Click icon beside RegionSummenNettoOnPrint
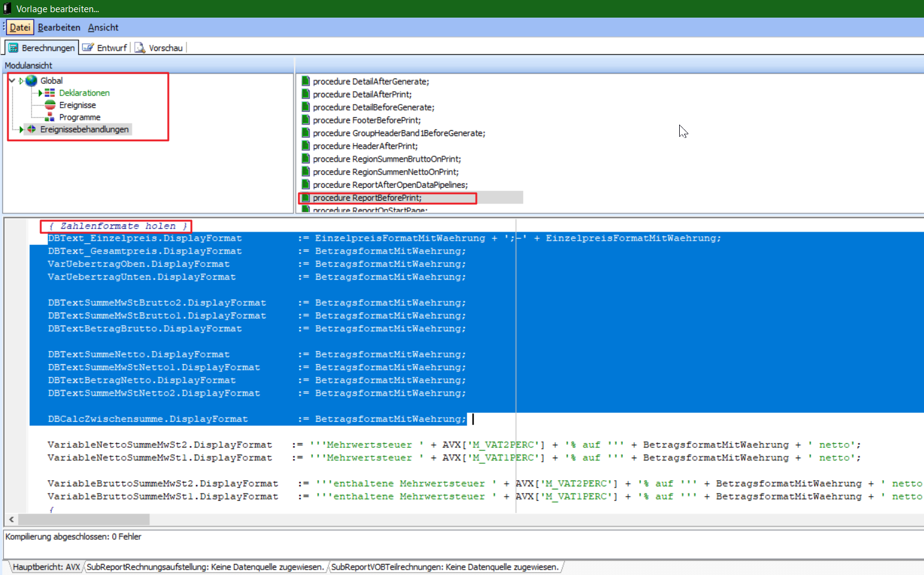The width and height of the screenshot is (924, 575). tap(306, 172)
